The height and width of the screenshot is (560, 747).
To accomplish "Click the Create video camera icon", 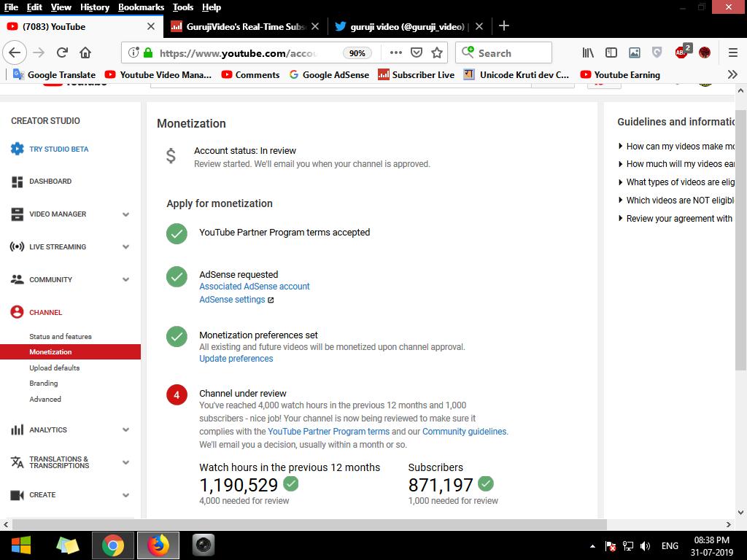I will click(18, 495).
